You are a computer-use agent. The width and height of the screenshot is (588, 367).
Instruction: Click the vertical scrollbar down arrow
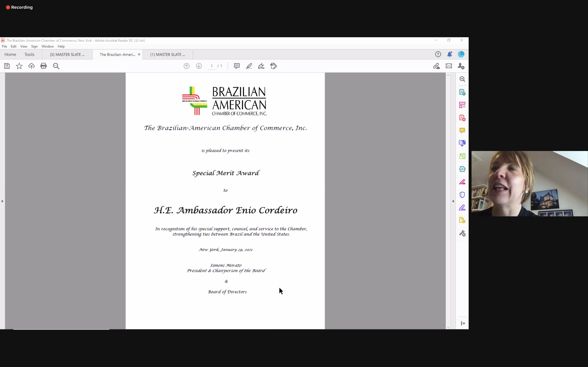tap(448, 328)
